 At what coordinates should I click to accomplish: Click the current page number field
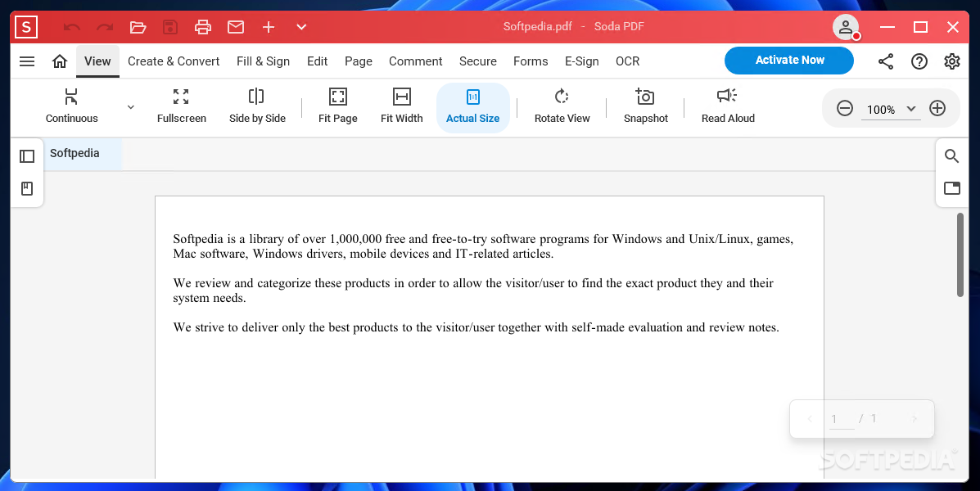[x=842, y=420]
